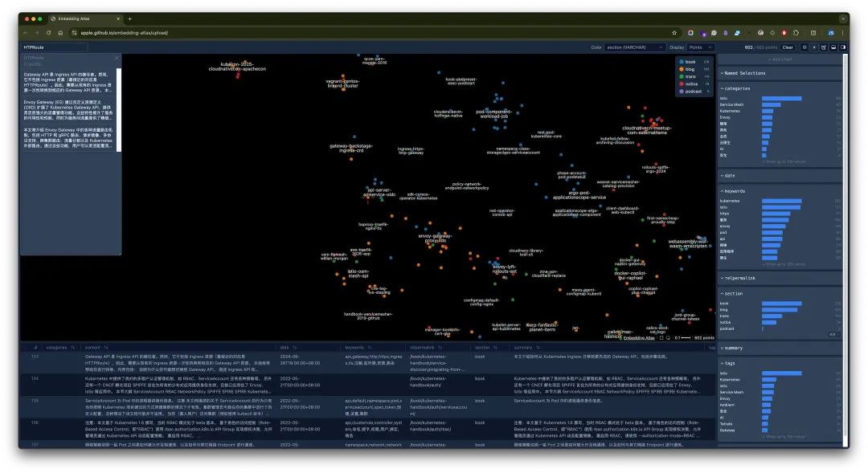This screenshot has height=473, width=868.
Task: Select table row number 134
Action: [x=366, y=385]
